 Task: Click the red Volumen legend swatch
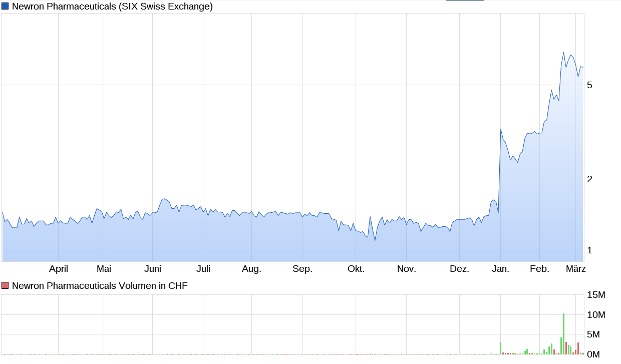pyautogui.click(x=6, y=286)
